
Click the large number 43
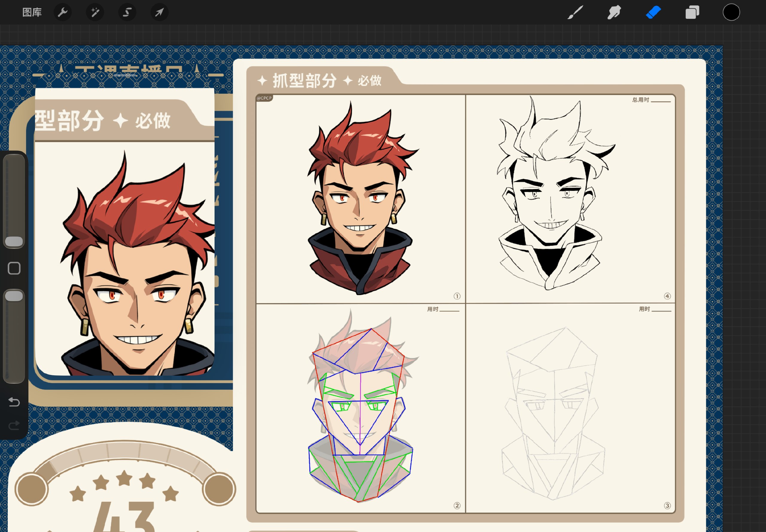pyautogui.click(x=125, y=517)
